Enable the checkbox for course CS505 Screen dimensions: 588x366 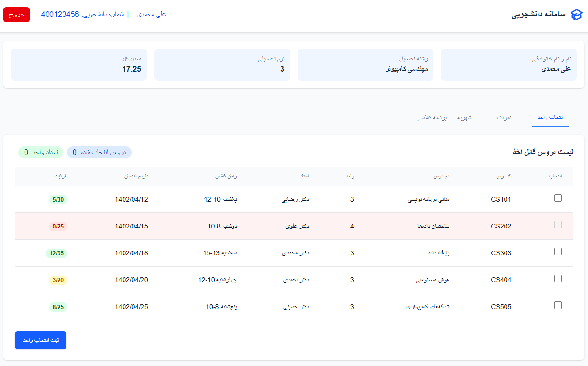click(558, 306)
